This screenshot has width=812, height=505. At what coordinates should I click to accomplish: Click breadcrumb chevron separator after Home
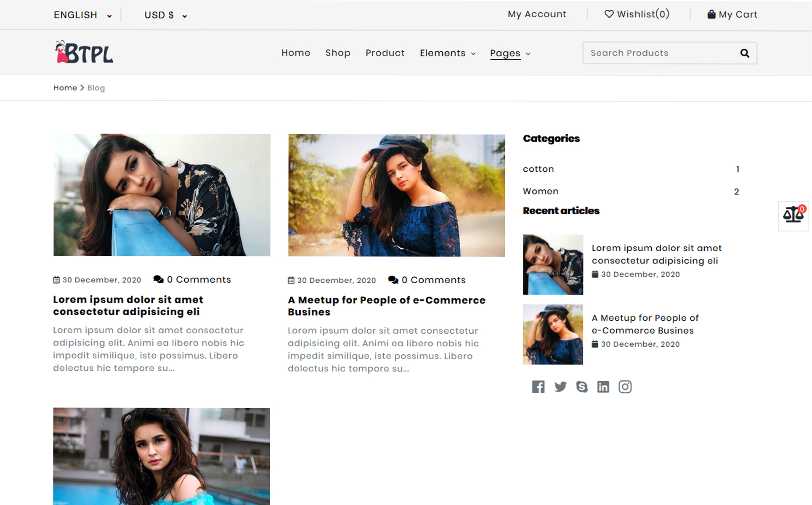[x=82, y=88]
